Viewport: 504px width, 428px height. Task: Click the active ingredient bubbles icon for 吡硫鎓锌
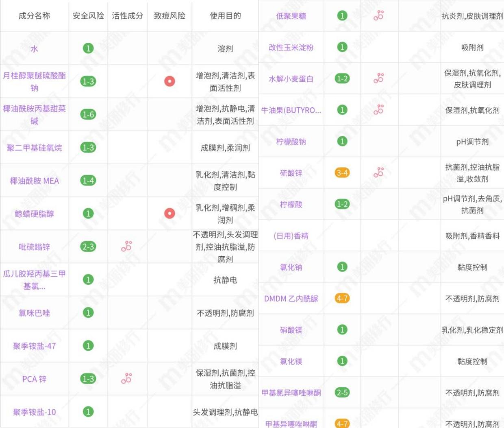pyautogui.click(x=127, y=246)
